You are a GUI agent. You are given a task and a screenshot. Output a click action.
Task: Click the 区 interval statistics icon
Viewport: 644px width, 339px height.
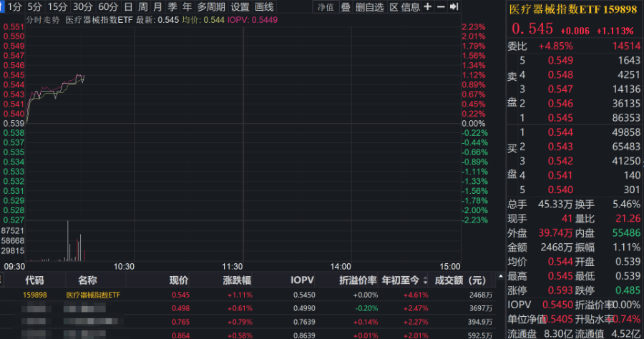point(394,7)
